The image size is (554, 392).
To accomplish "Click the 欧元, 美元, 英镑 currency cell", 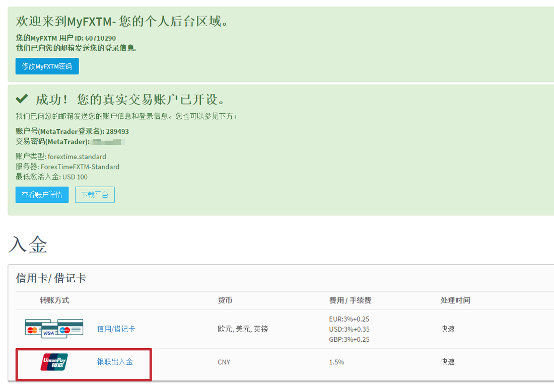I will pyautogui.click(x=243, y=329).
